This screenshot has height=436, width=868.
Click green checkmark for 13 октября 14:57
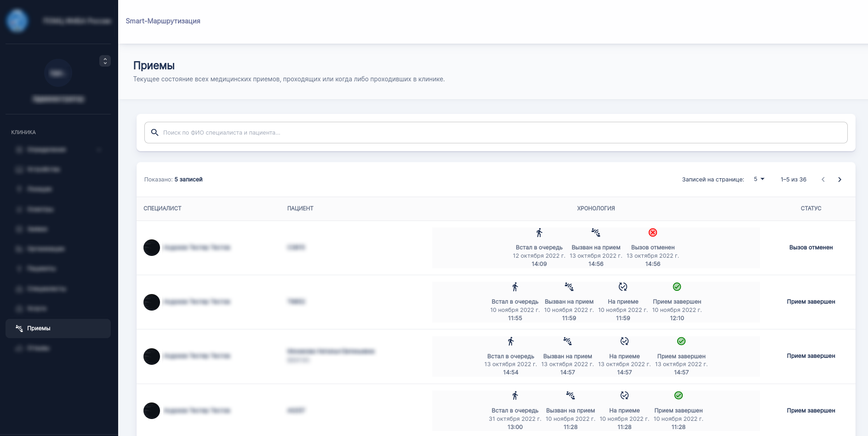pos(681,341)
